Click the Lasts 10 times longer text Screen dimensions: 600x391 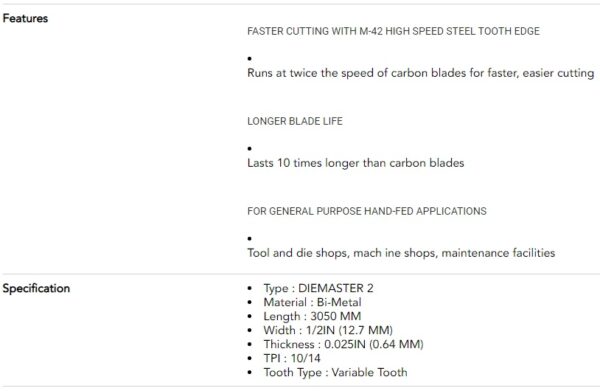point(355,163)
